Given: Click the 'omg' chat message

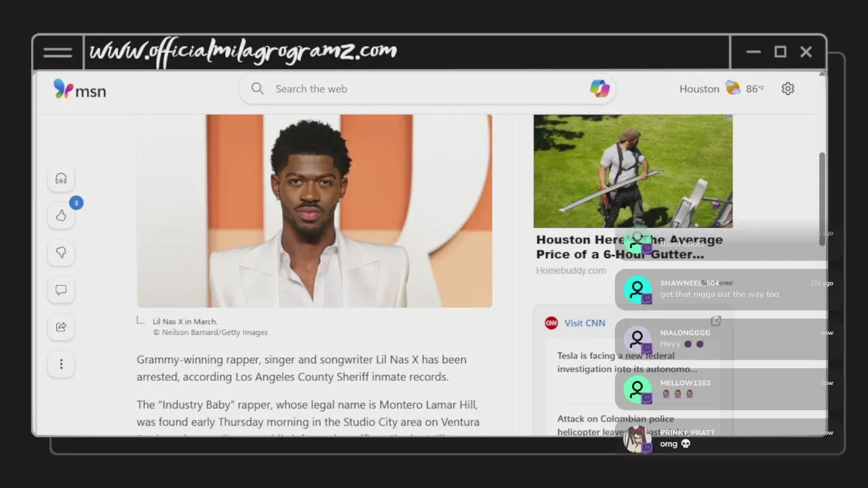Looking at the screenshot, I should pos(675,444).
